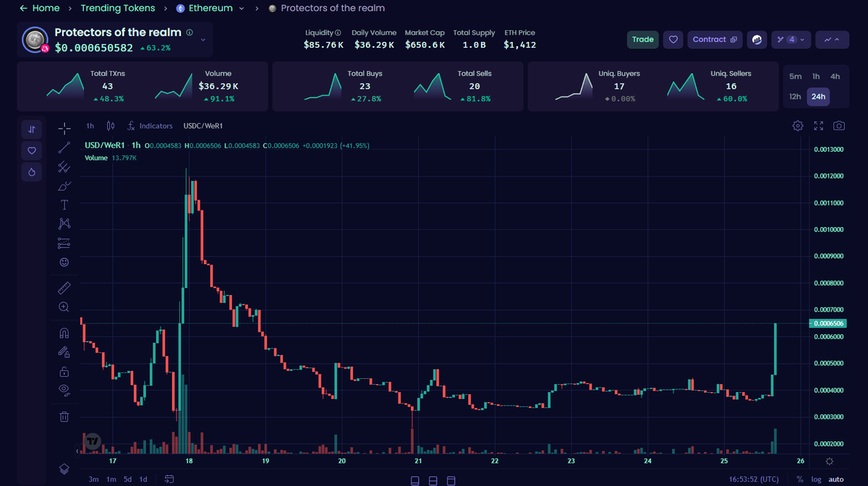Enable the magnet snap tool

pyautogui.click(x=64, y=332)
